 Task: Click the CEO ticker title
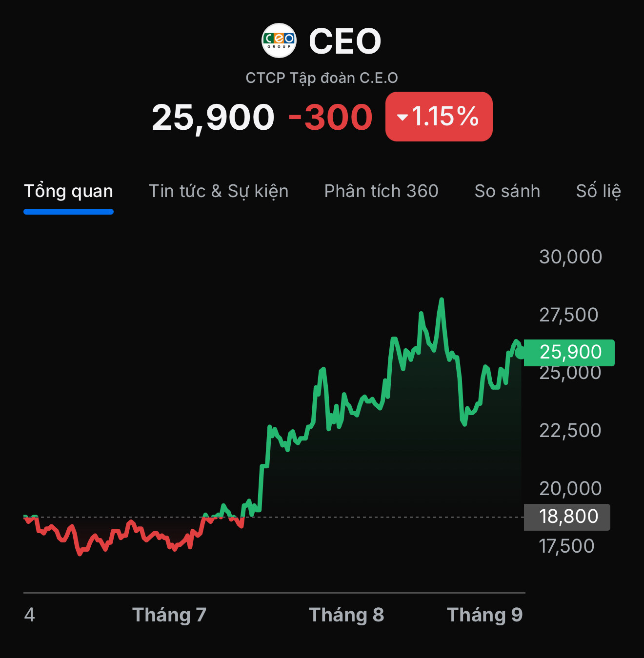(x=345, y=41)
